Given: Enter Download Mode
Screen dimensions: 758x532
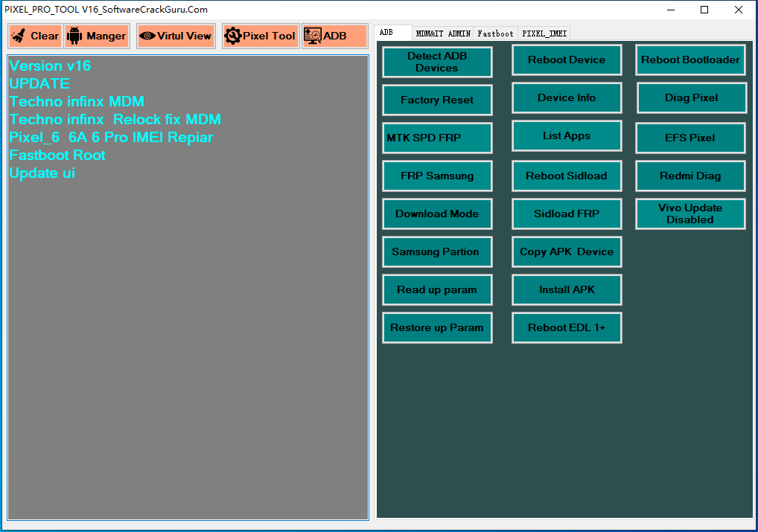Looking at the screenshot, I should [x=437, y=214].
